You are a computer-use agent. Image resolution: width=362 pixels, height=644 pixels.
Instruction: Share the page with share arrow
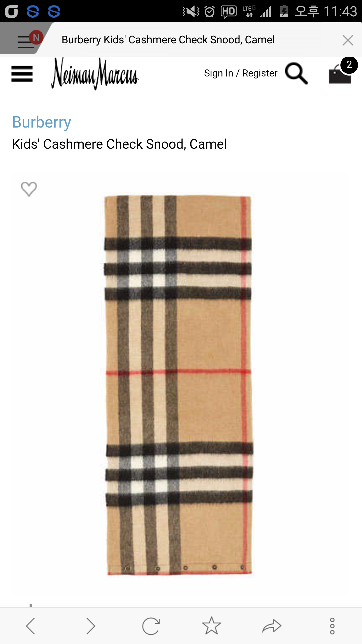pos(272,626)
